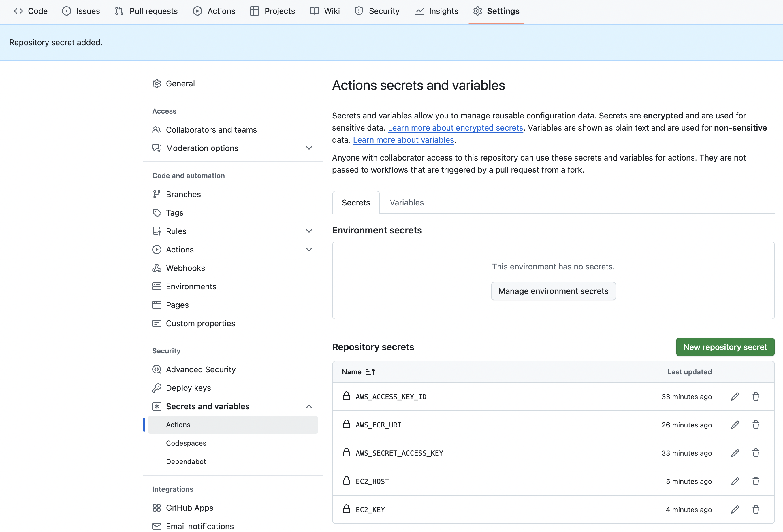Open Deploy keys in sidebar
783x532 pixels.
[x=188, y=388]
